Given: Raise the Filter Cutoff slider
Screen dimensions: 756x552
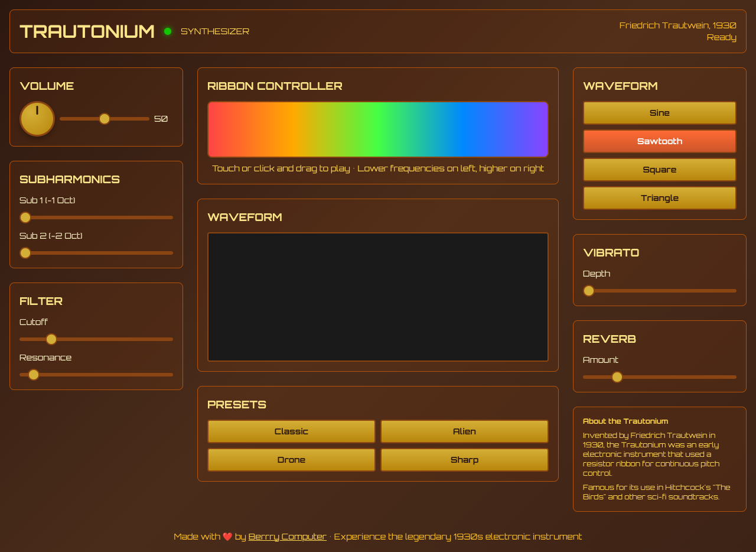Looking at the screenshot, I should (51, 339).
